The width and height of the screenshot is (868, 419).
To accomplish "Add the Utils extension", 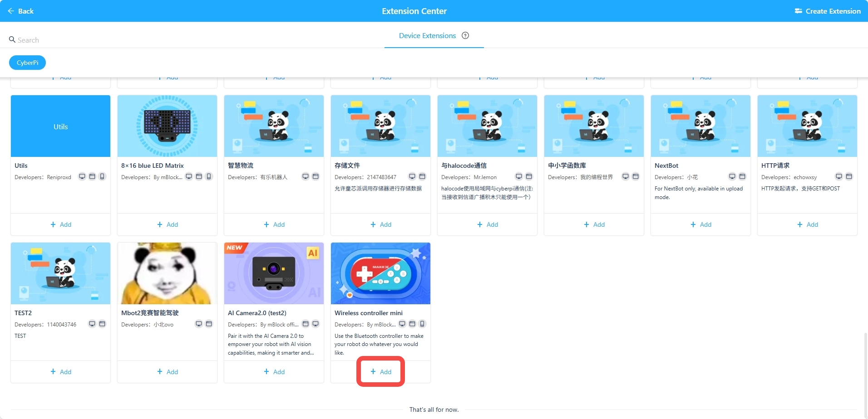I will (60, 224).
